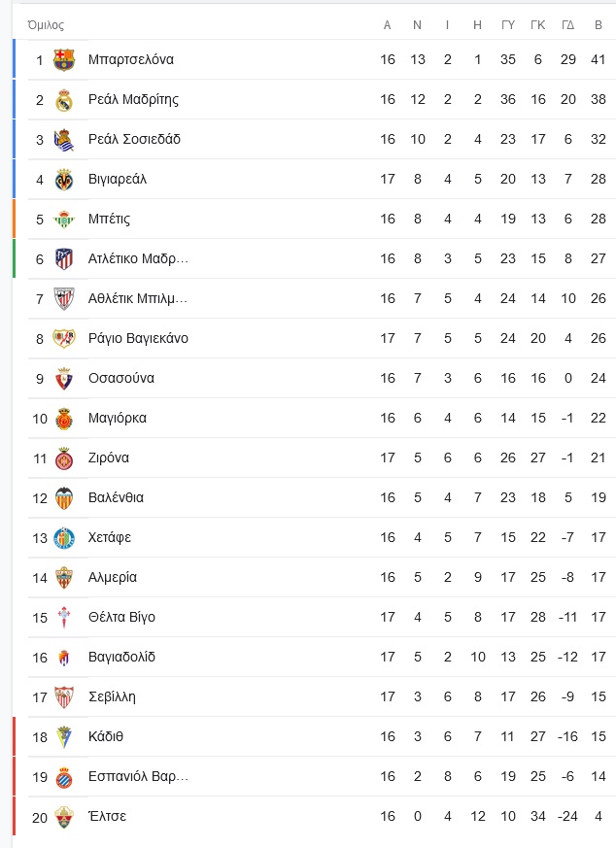
Task: Select the Real Sociedad crest icon
Action: (x=64, y=140)
